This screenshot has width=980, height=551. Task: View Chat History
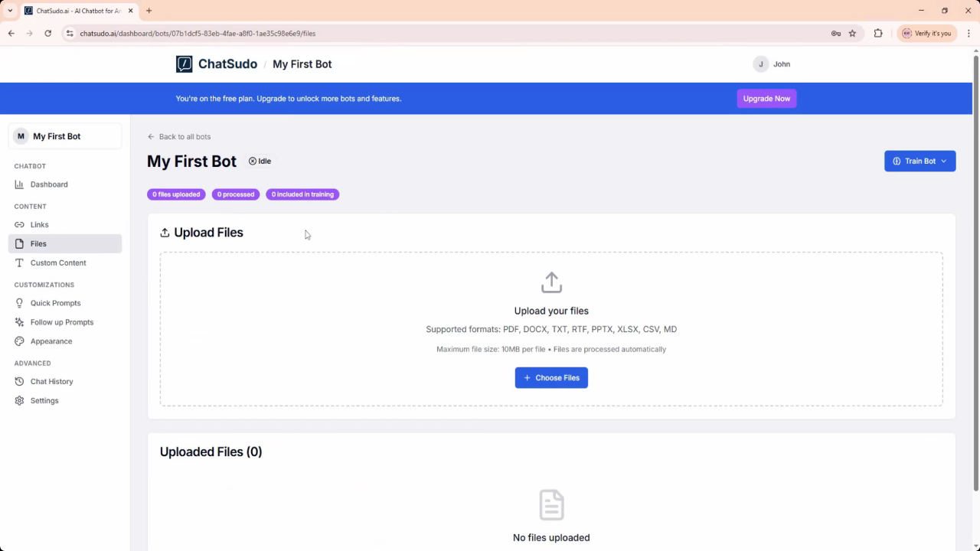pyautogui.click(x=65, y=381)
